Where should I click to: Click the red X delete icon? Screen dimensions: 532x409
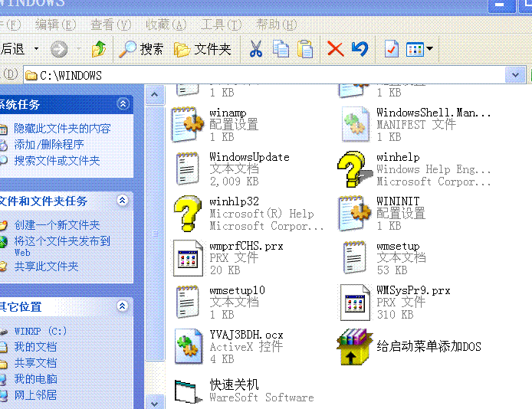(335, 49)
